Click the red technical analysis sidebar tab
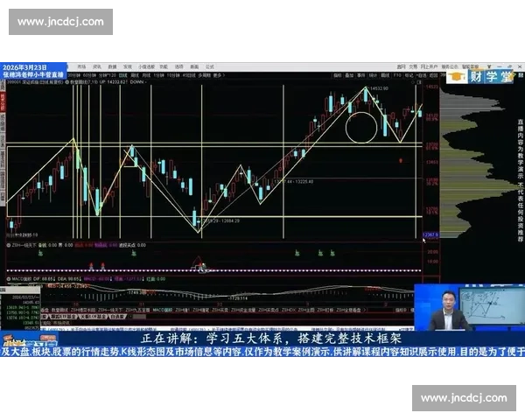 coord(3,102)
